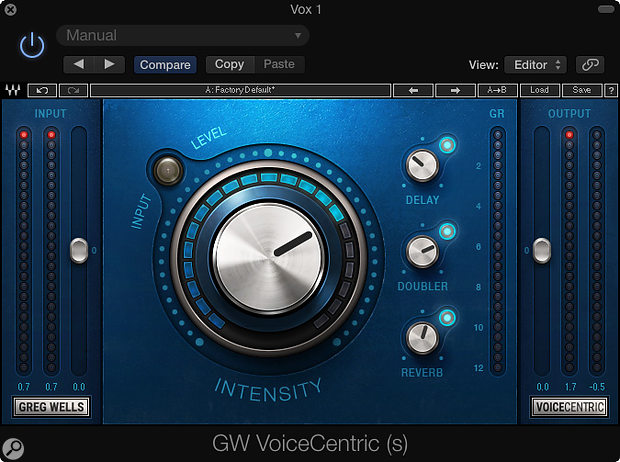Click the output peak value 1.7
The height and width of the screenshot is (462, 620).
(x=570, y=387)
